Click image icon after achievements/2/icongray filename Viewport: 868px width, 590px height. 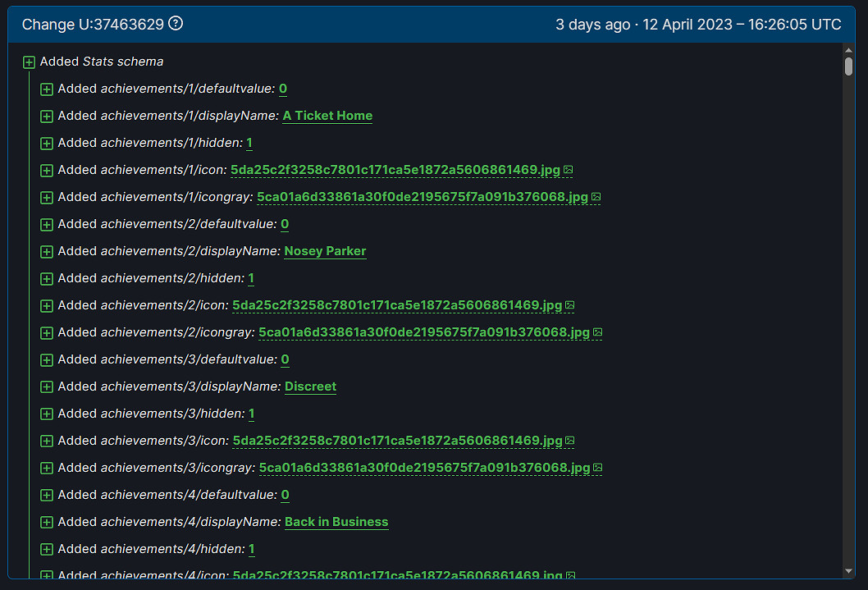click(x=598, y=332)
